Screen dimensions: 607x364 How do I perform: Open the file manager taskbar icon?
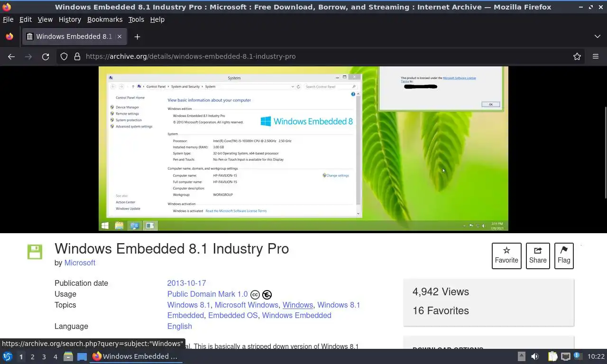(68, 356)
